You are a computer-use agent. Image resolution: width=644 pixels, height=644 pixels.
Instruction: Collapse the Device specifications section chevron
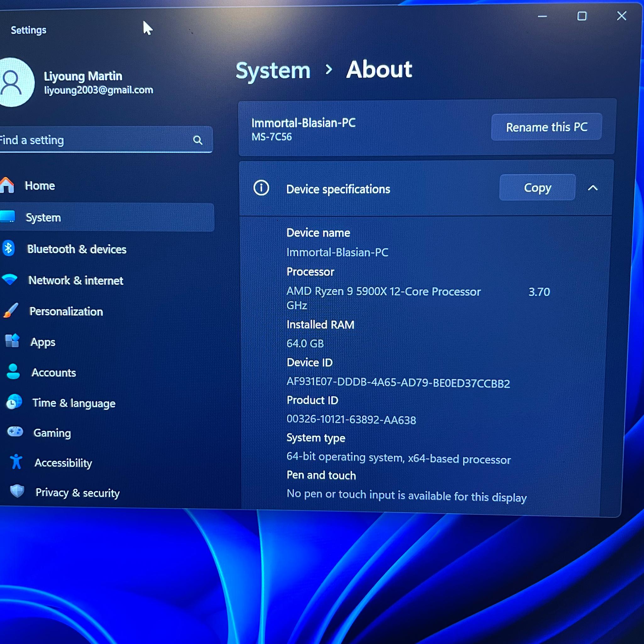click(593, 188)
